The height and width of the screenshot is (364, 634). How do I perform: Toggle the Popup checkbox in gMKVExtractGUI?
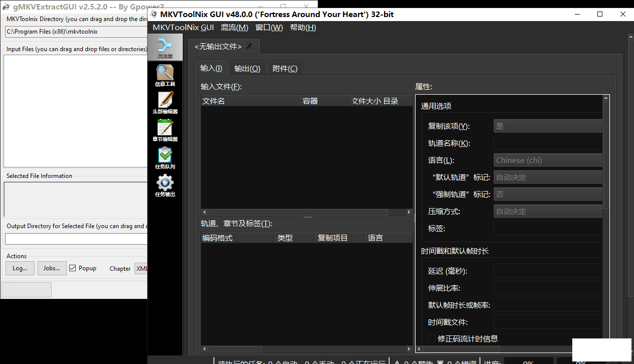pyautogui.click(x=73, y=268)
